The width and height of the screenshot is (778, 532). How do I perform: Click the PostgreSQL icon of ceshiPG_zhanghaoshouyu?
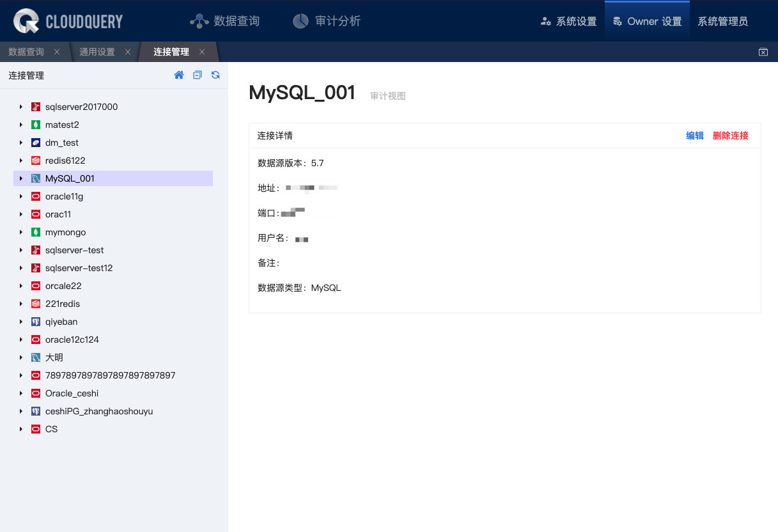tap(36, 411)
